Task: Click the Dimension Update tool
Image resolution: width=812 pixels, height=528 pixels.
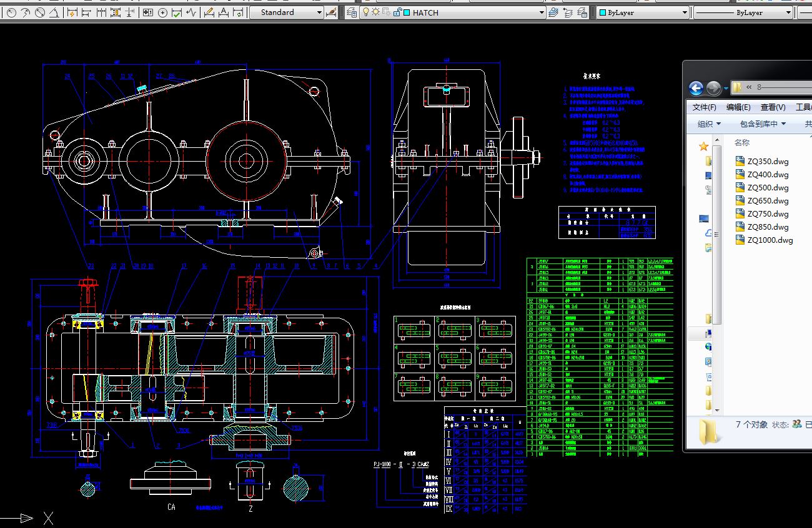Action: tap(237, 12)
